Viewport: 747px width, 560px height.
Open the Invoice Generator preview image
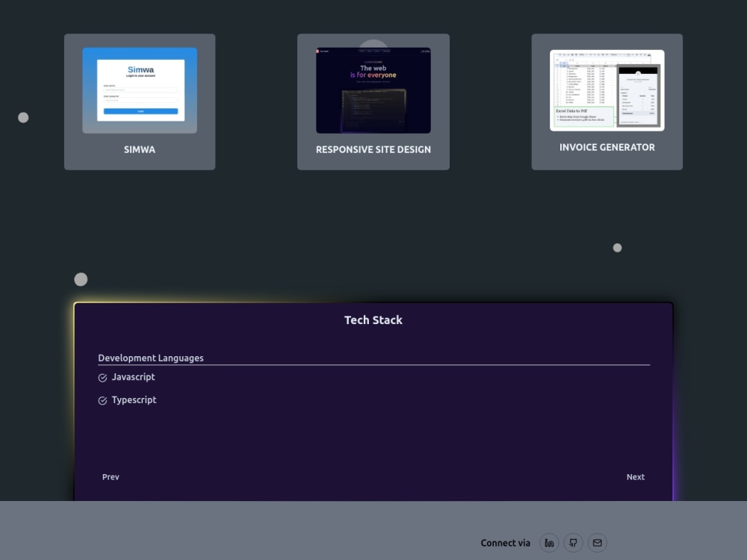click(x=607, y=90)
